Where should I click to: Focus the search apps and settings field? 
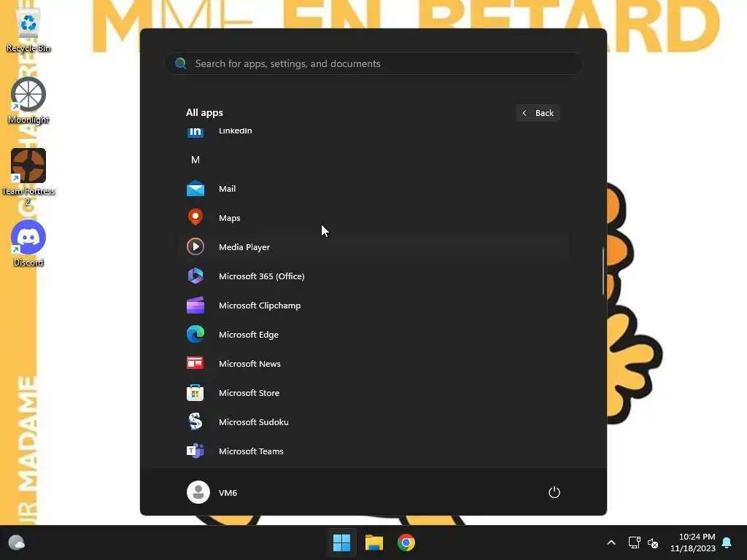(373, 63)
